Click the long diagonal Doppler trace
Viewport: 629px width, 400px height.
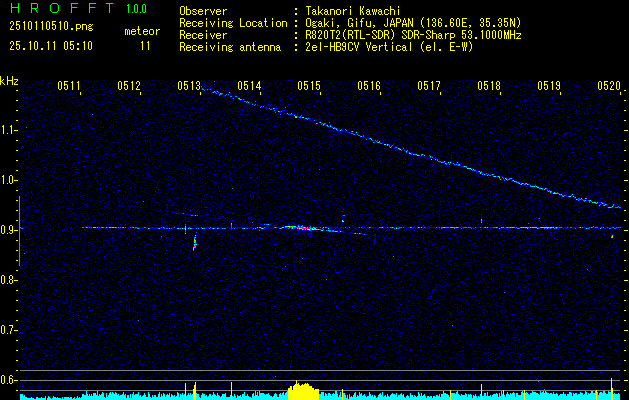point(409,150)
